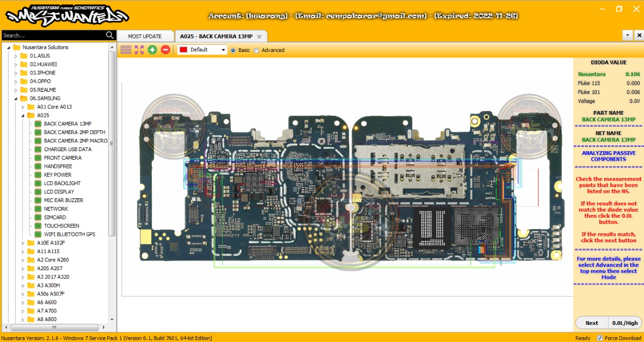Viewport: 644px width, 342px height.
Task: Click the fit-to-screen expand icon
Action: tap(139, 50)
